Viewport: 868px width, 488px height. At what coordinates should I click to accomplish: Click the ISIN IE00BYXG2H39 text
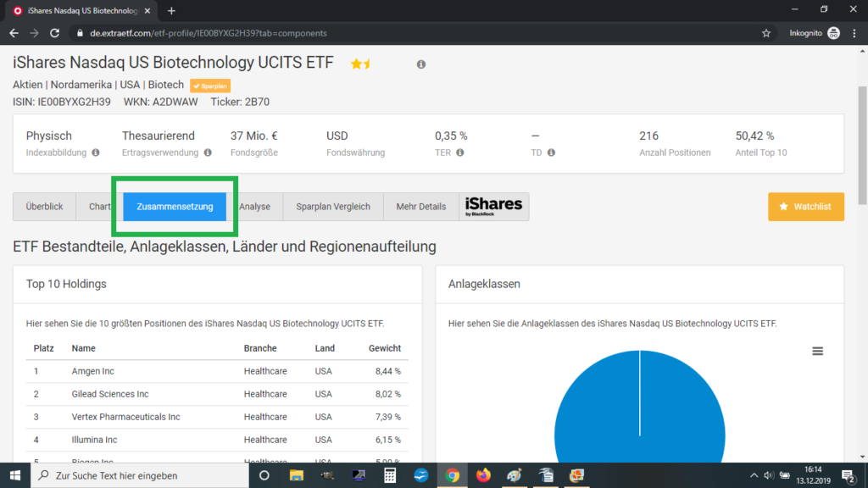tap(61, 102)
